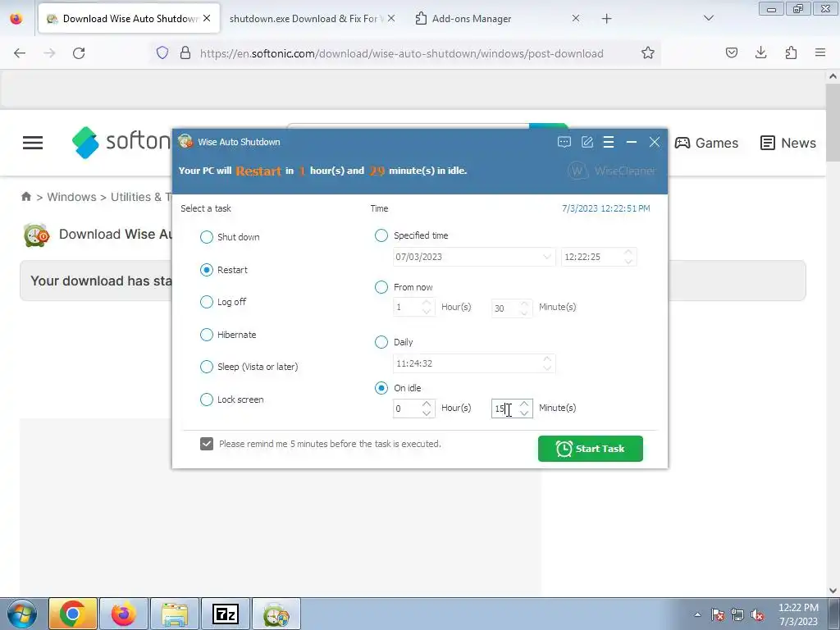Adjust the Daily 11:24:32 time spinner
The height and width of the screenshot is (630, 840).
pyautogui.click(x=547, y=363)
